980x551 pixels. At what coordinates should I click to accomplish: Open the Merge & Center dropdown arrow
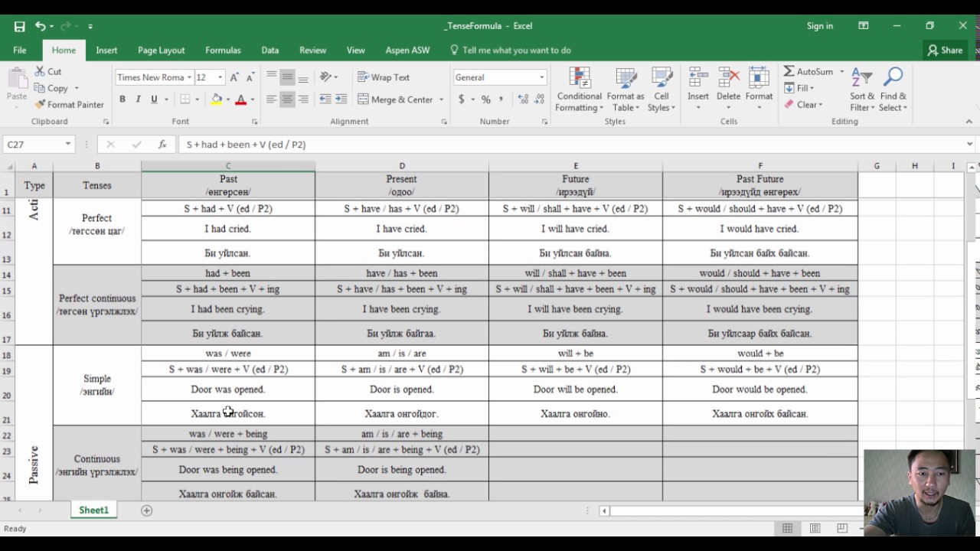441,99
